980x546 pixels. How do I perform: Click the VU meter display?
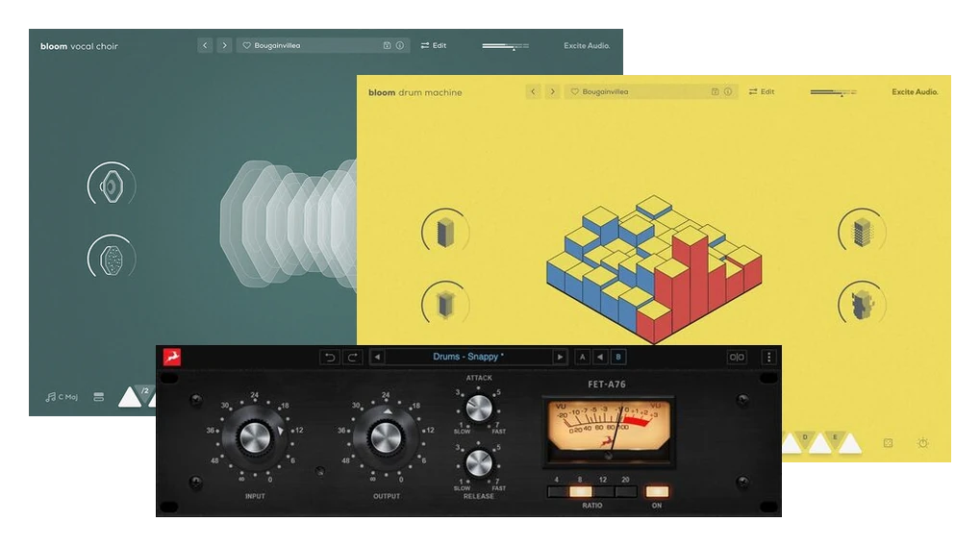(x=608, y=431)
